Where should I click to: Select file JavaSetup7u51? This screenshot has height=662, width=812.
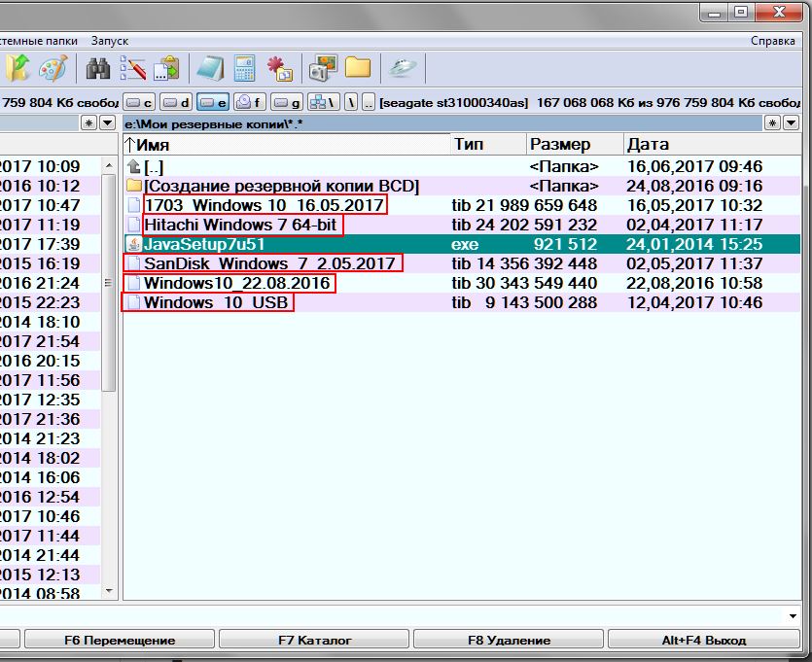pos(461,244)
